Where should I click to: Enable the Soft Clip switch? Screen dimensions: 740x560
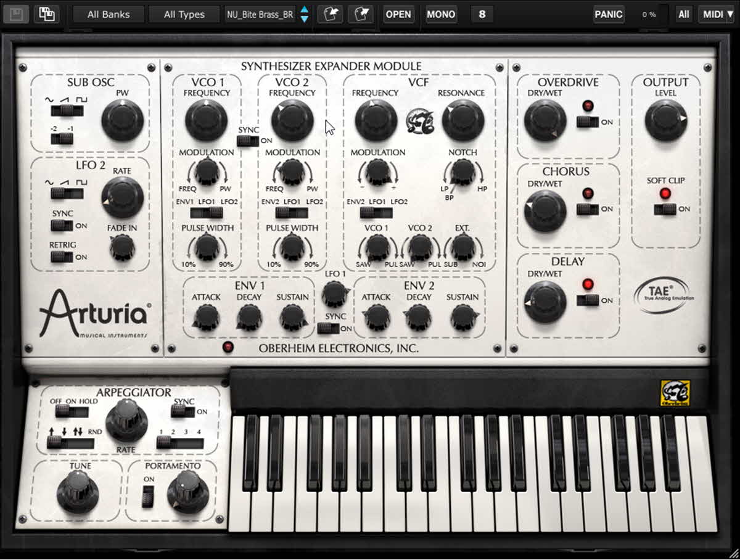coord(665,209)
